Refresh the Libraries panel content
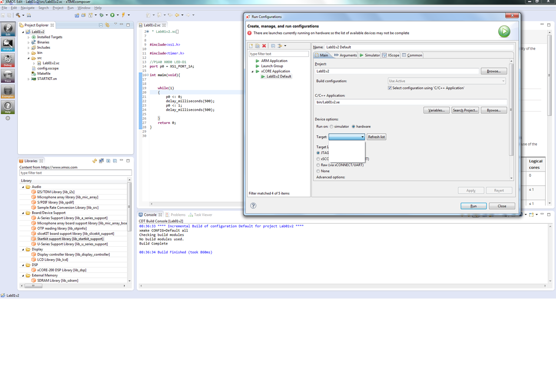 tap(95, 161)
